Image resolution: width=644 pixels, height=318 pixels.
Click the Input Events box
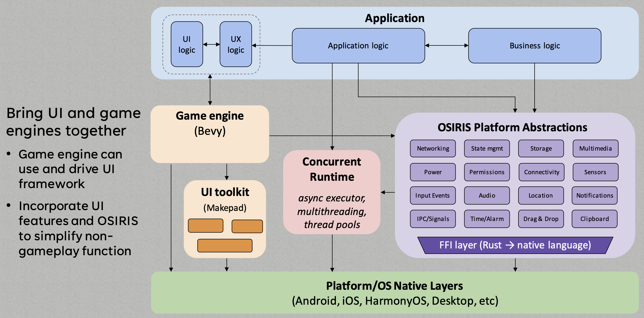pos(433,195)
